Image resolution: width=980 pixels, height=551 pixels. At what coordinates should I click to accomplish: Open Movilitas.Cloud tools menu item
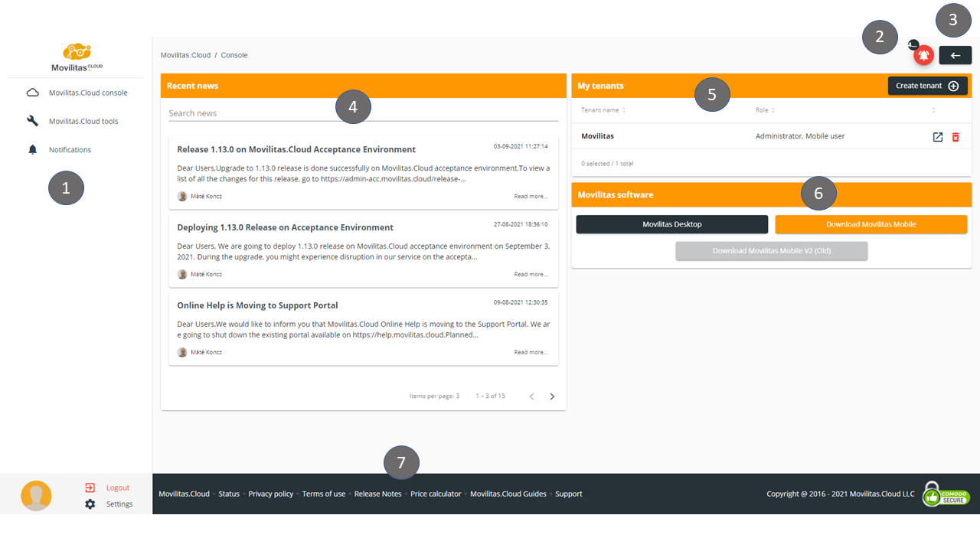(x=83, y=121)
